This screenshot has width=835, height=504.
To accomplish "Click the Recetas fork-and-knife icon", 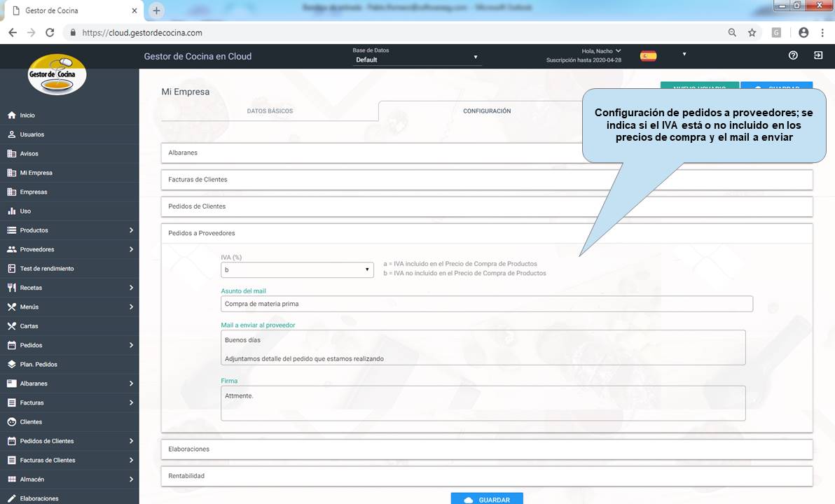I will tap(11, 288).
